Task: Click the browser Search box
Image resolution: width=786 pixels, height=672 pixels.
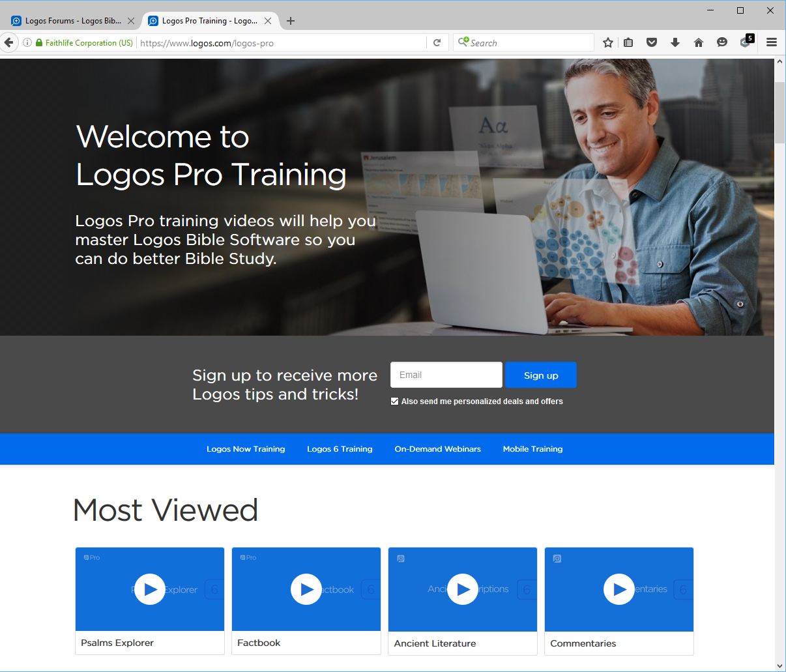Action: 523,43
